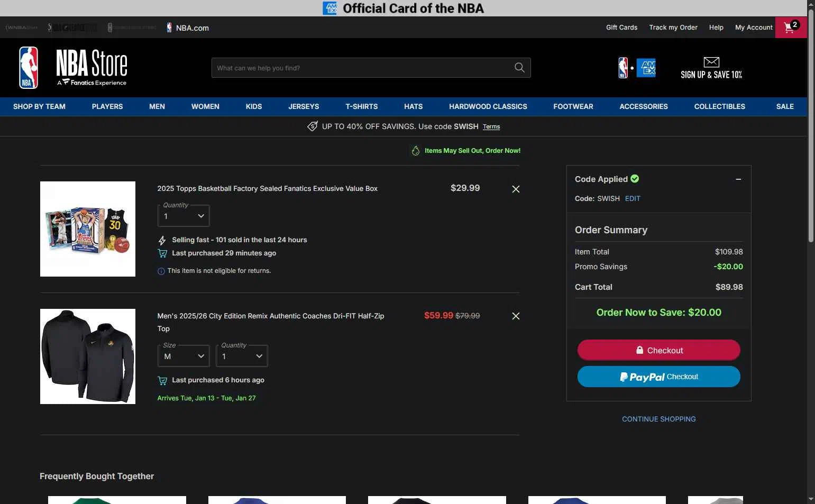Click the flame icon near sell out notice

tap(416, 151)
